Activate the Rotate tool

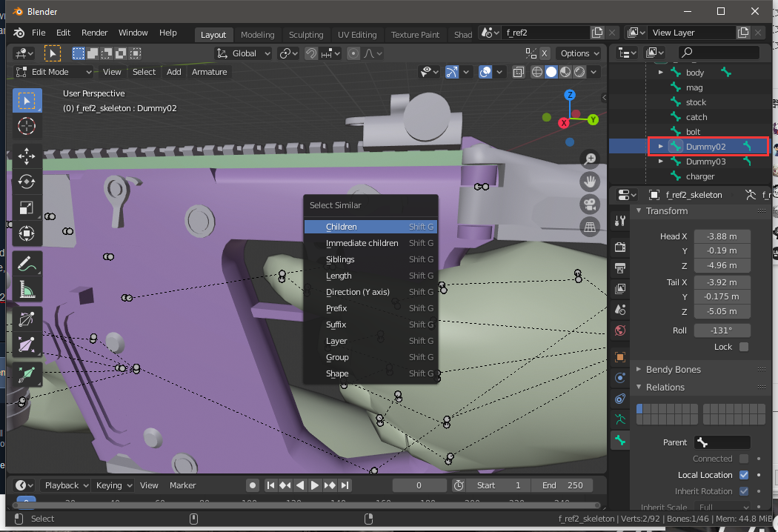pos(27,182)
